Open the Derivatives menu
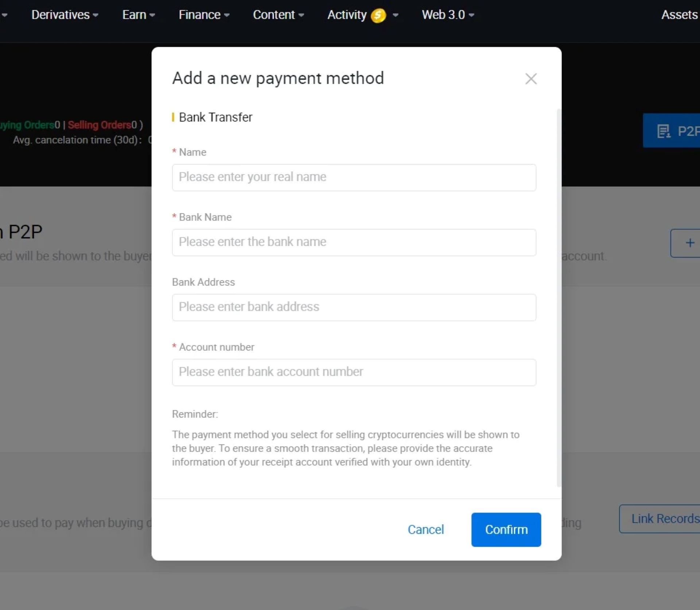Image resolution: width=700 pixels, height=610 pixels. pos(65,15)
